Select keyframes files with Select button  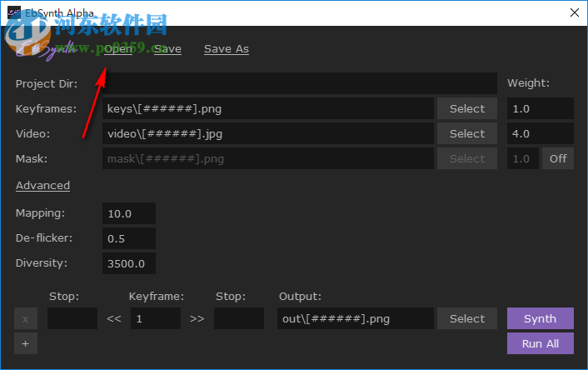click(467, 109)
